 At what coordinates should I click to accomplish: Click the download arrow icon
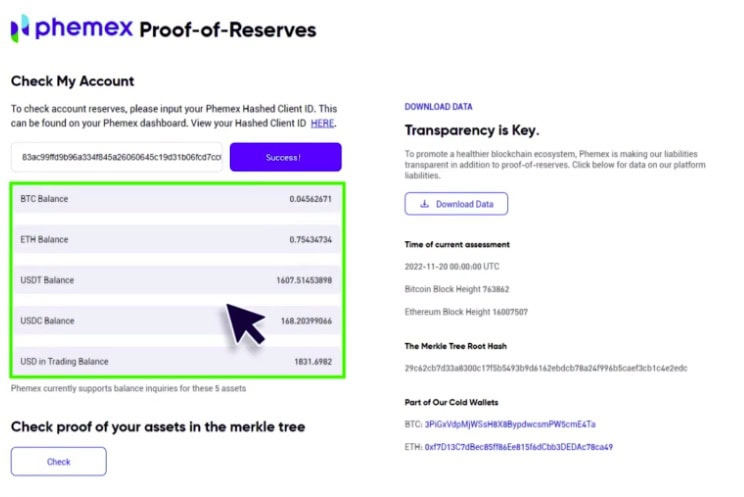click(425, 204)
